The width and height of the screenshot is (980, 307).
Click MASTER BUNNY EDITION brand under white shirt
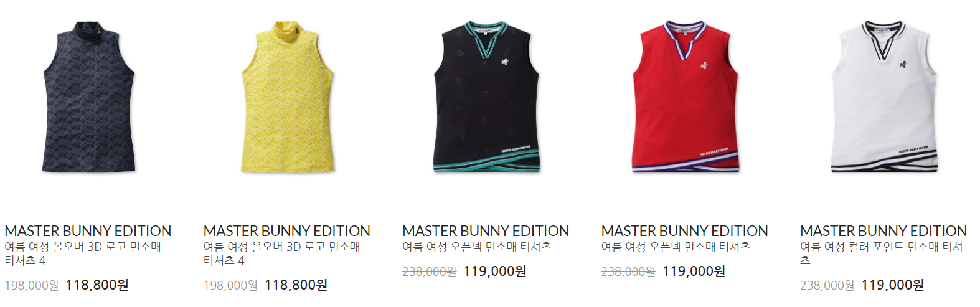(x=883, y=231)
